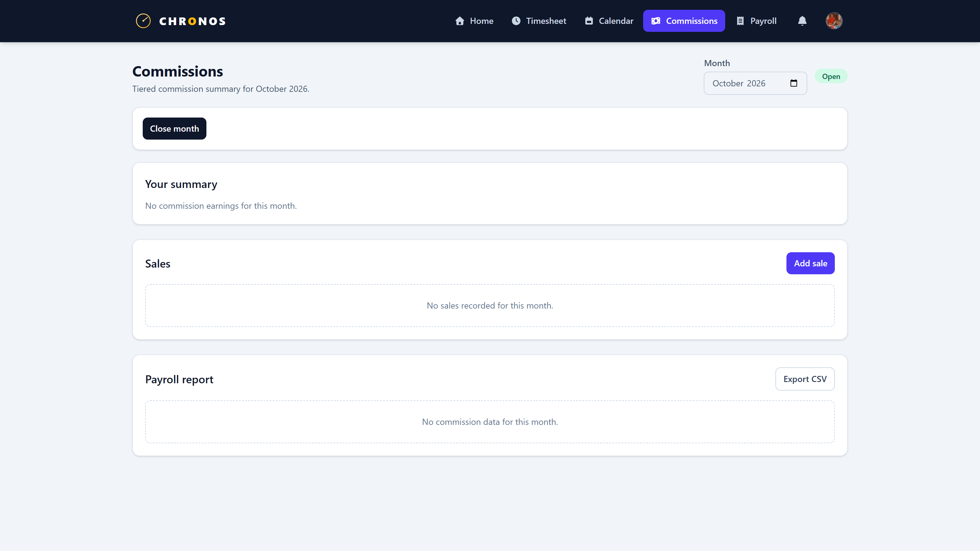Switch to the Calendar page
The width and height of the screenshot is (980, 551).
coord(609,21)
